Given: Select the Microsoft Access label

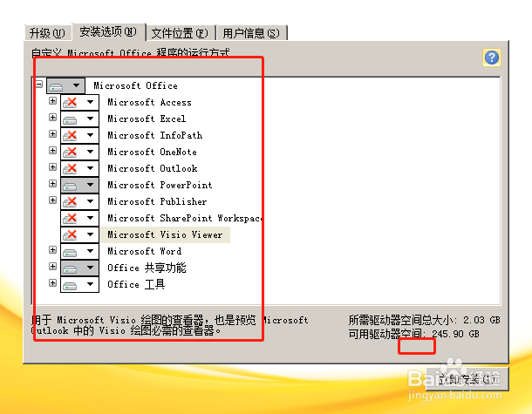Looking at the screenshot, I should coord(149,102).
